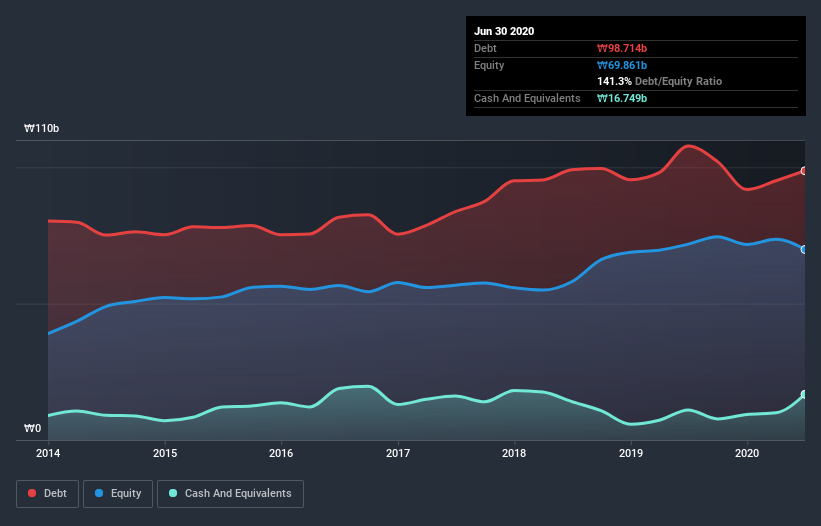Viewport: 821px width, 526px height.
Task: Toggle the Equity series legend button
Action: click(x=118, y=494)
